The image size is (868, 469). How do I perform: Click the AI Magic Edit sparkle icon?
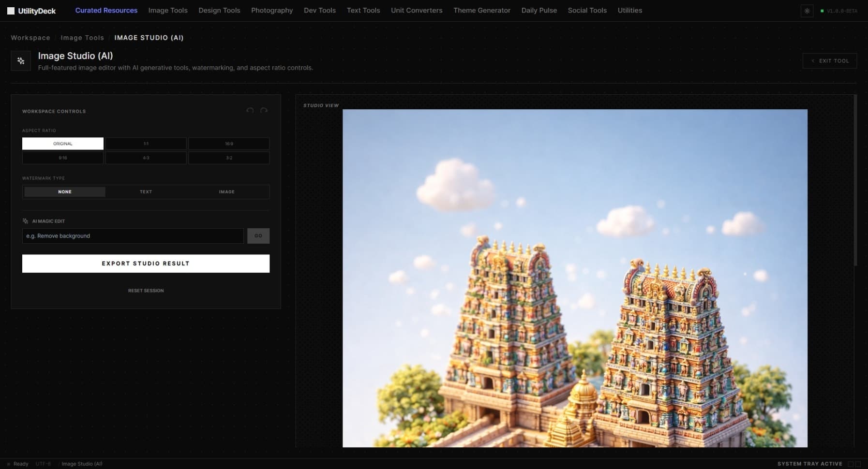[25, 221]
